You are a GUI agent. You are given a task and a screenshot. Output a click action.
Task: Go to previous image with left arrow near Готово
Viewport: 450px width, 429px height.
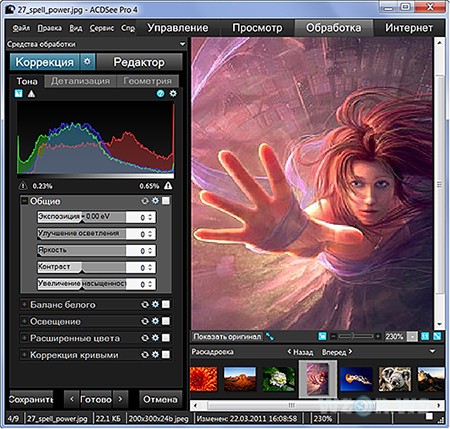[72, 399]
